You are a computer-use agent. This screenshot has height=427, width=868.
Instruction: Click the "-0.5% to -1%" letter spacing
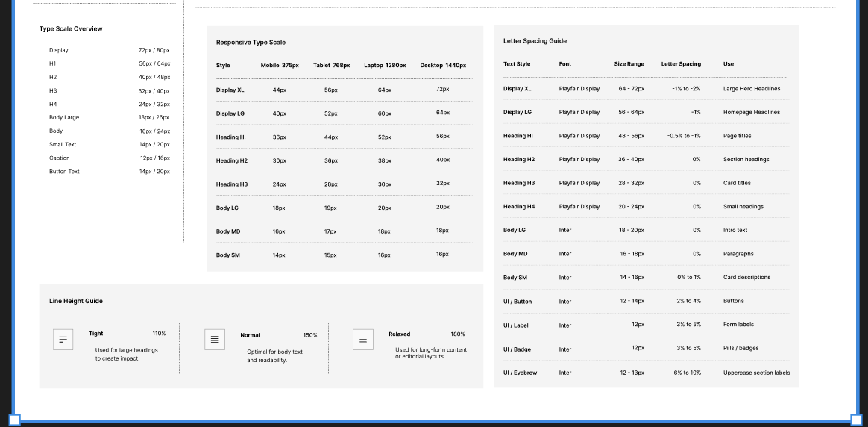pyautogui.click(x=684, y=136)
